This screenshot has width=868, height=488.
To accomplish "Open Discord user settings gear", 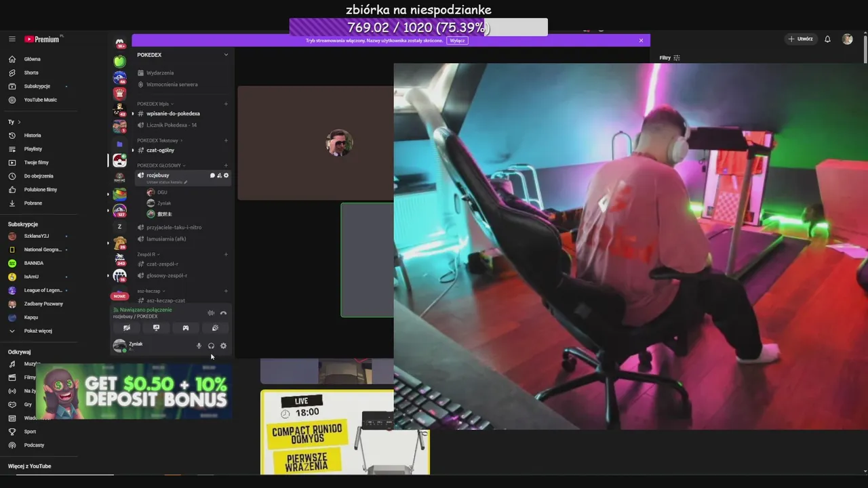I will [223, 346].
